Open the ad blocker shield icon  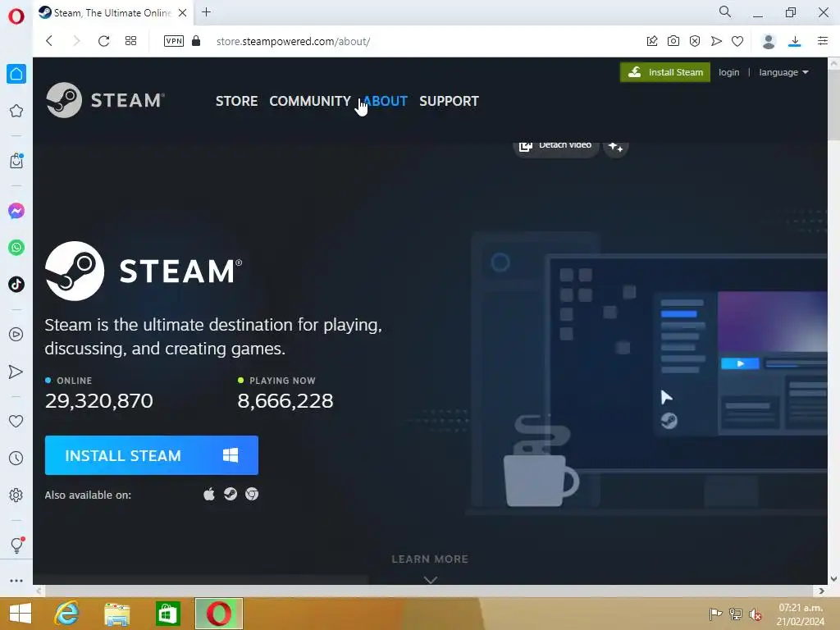(x=695, y=41)
